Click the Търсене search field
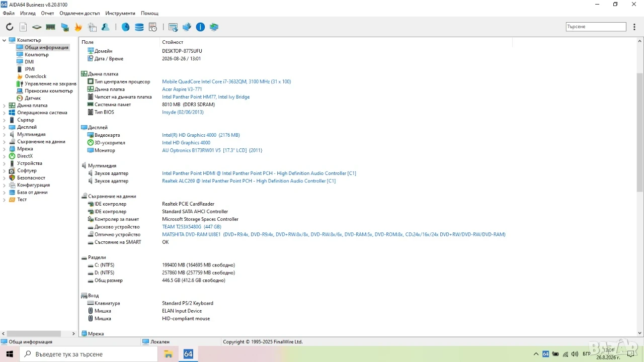This screenshot has height=362, width=644. point(596,27)
